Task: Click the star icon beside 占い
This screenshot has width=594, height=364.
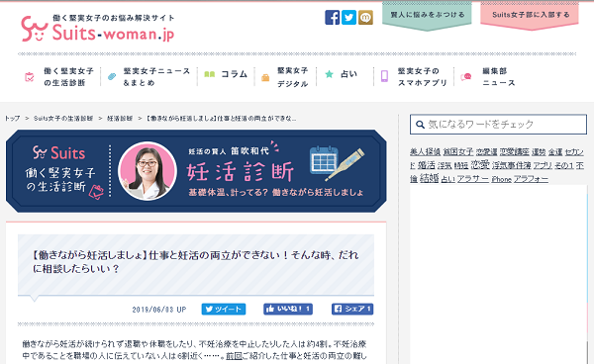Action: (x=330, y=74)
